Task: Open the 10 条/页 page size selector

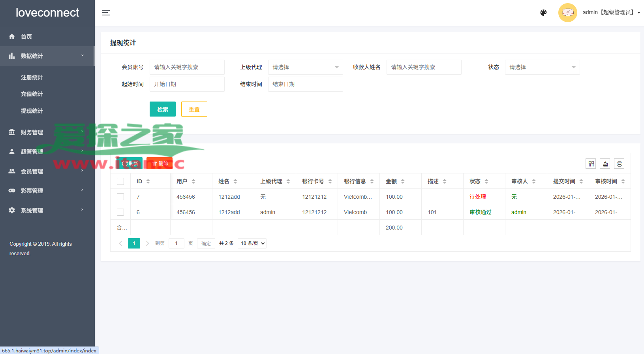Action: 252,243
